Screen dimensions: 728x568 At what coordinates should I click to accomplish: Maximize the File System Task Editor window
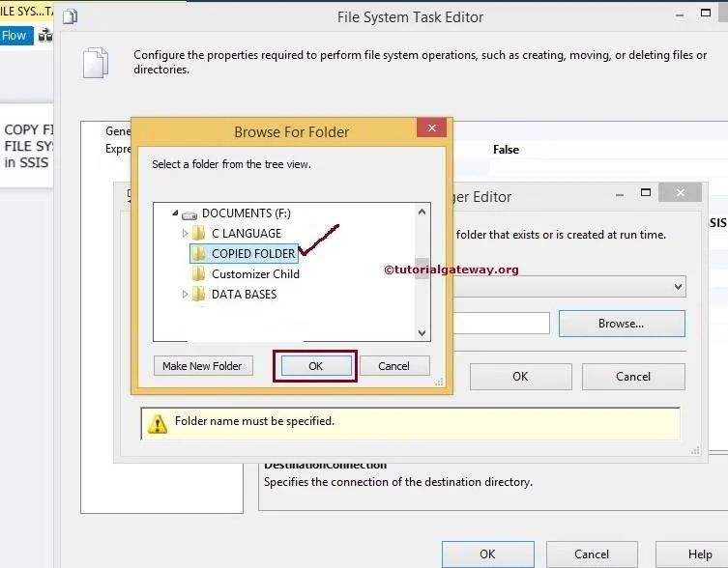pos(705,13)
